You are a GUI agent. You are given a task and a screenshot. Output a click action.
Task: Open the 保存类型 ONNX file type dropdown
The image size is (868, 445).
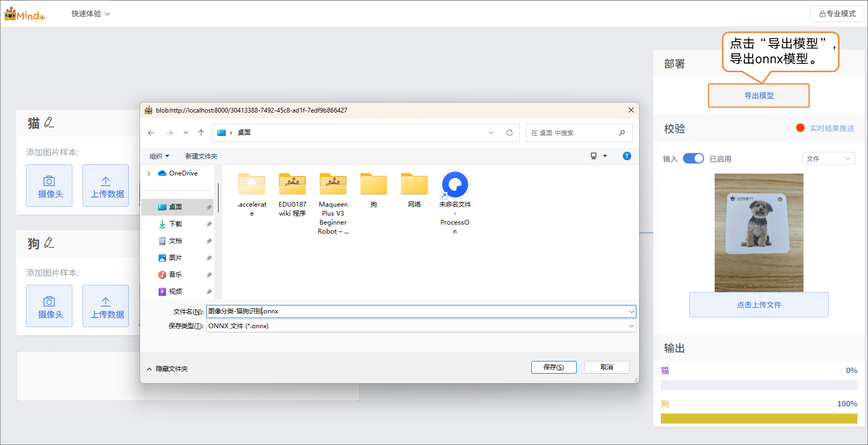[x=631, y=326]
